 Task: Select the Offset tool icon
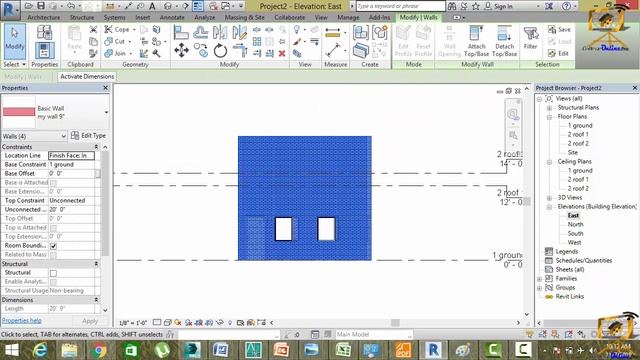click(200, 32)
